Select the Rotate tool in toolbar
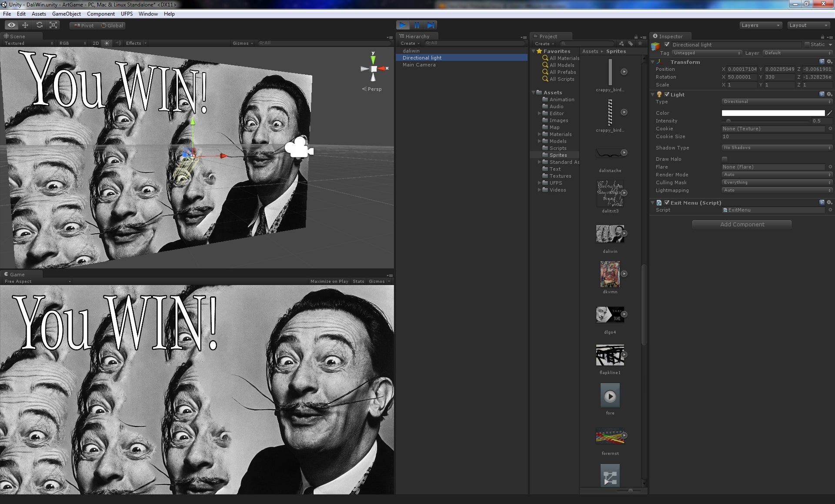Viewport: 835px width, 504px height. 39,25
